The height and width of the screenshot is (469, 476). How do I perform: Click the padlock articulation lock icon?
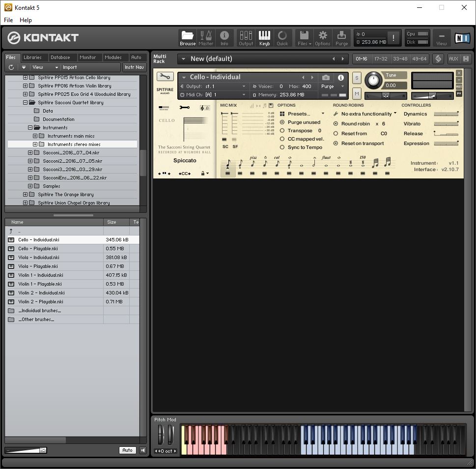click(x=203, y=173)
